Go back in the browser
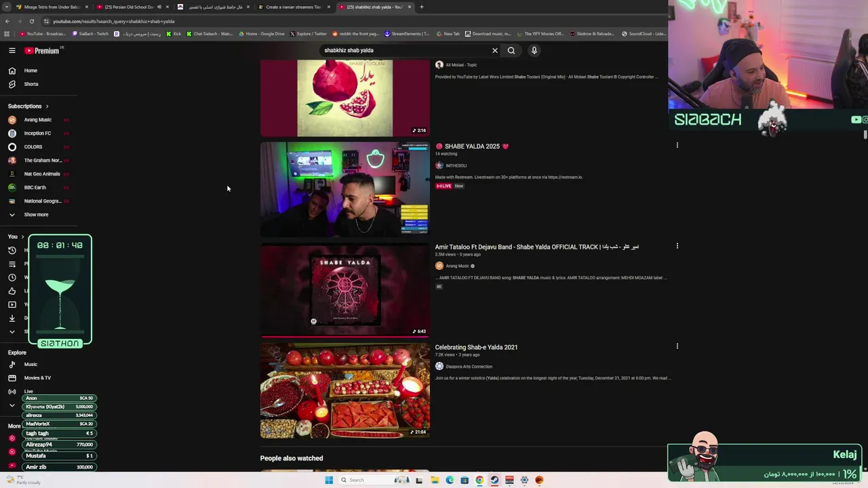Image resolution: width=868 pixels, height=488 pixels. pyautogui.click(x=7, y=21)
